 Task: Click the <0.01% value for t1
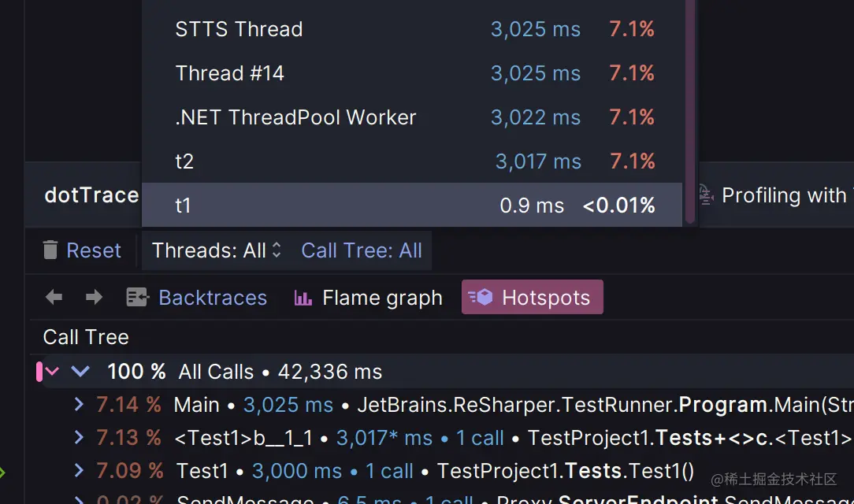point(618,206)
